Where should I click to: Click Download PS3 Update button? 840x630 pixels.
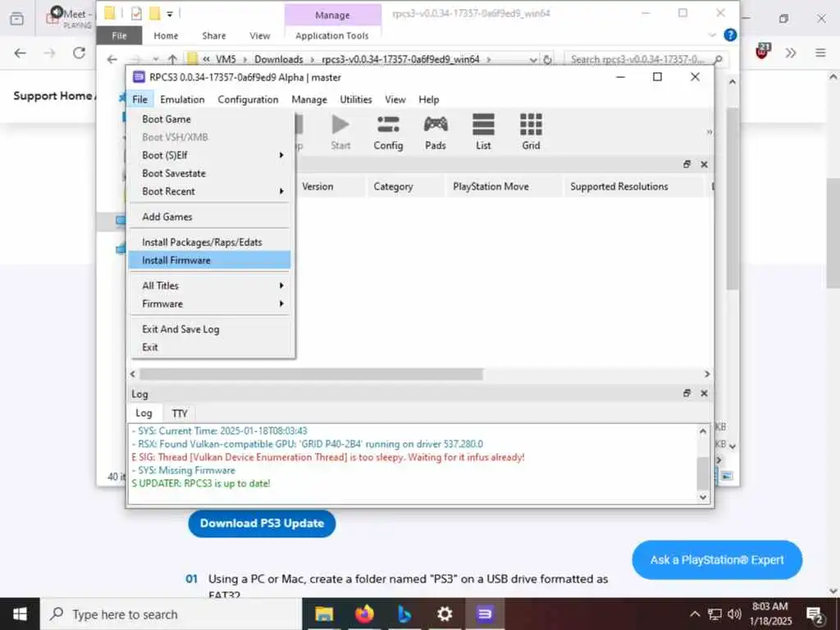262,523
